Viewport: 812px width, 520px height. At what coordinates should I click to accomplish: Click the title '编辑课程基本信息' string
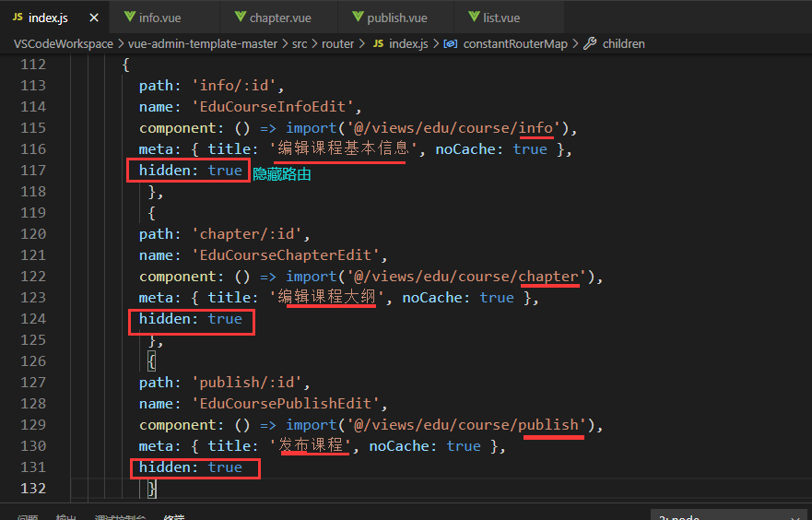pos(344,149)
